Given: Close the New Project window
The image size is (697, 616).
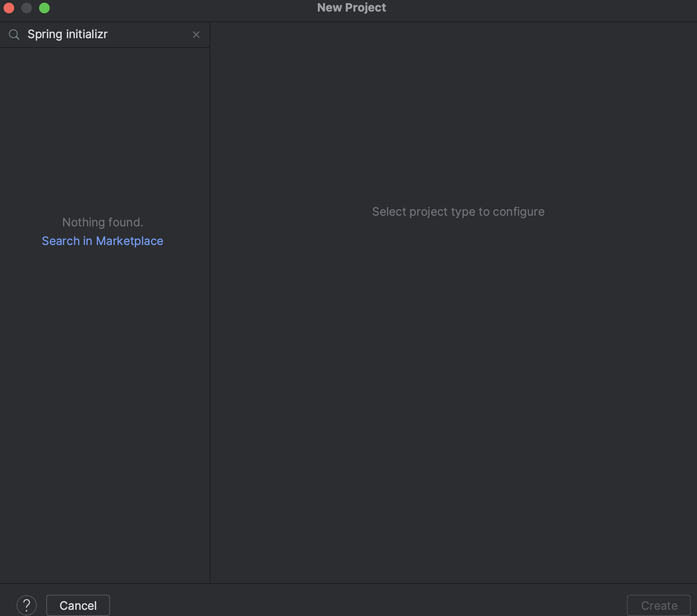Looking at the screenshot, I should (x=9, y=8).
